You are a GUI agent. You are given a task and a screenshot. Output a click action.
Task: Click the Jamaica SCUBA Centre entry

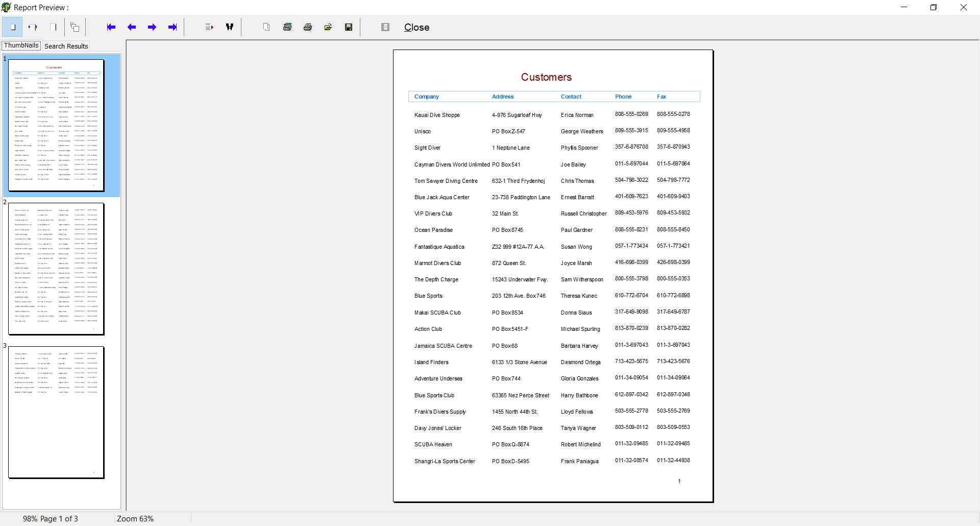pyautogui.click(x=443, y=346)
